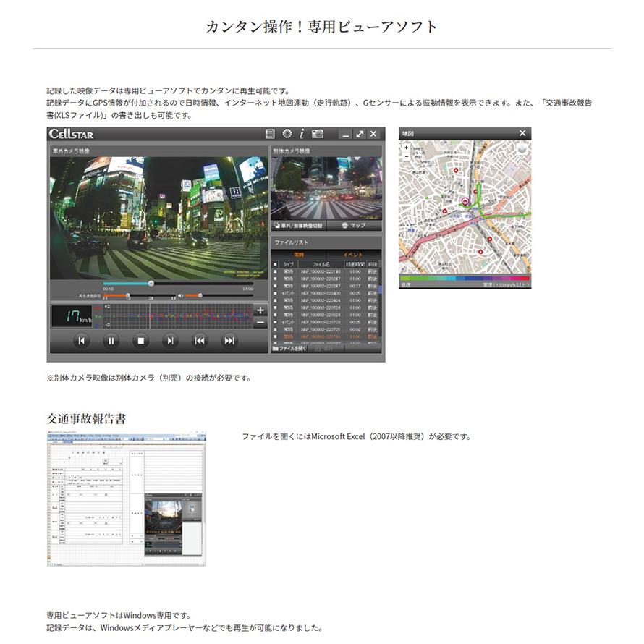Click the "01:00" end time label under progress bar

click(x=247, y=289)
